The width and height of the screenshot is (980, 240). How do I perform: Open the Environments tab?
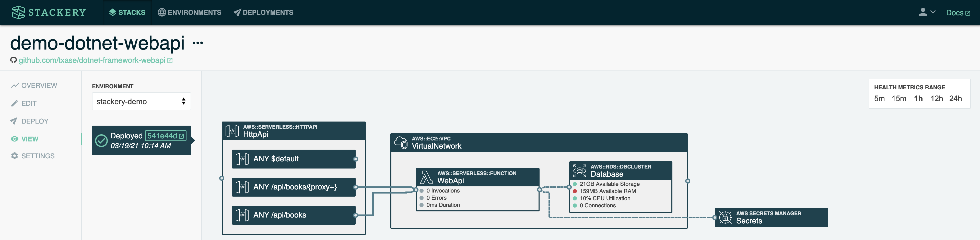pyautogui.click(x=190, y=13)
